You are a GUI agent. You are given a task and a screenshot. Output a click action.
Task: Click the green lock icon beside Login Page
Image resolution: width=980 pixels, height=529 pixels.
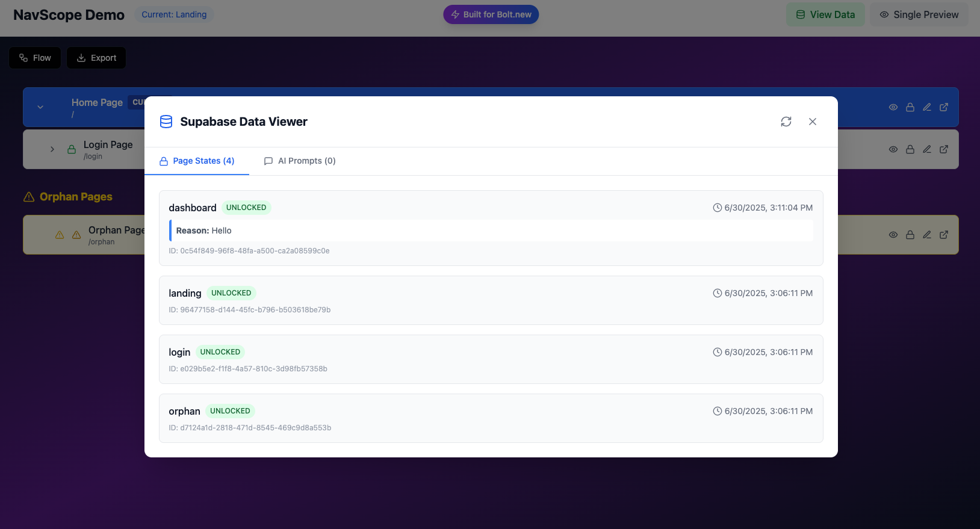[72, 149]
